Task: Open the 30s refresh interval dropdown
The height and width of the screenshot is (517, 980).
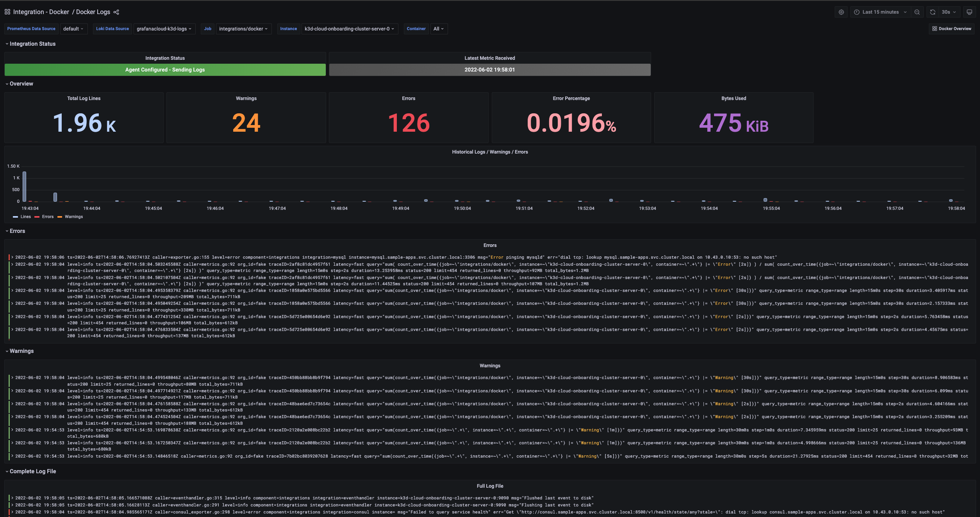Action: click(949, 12)
